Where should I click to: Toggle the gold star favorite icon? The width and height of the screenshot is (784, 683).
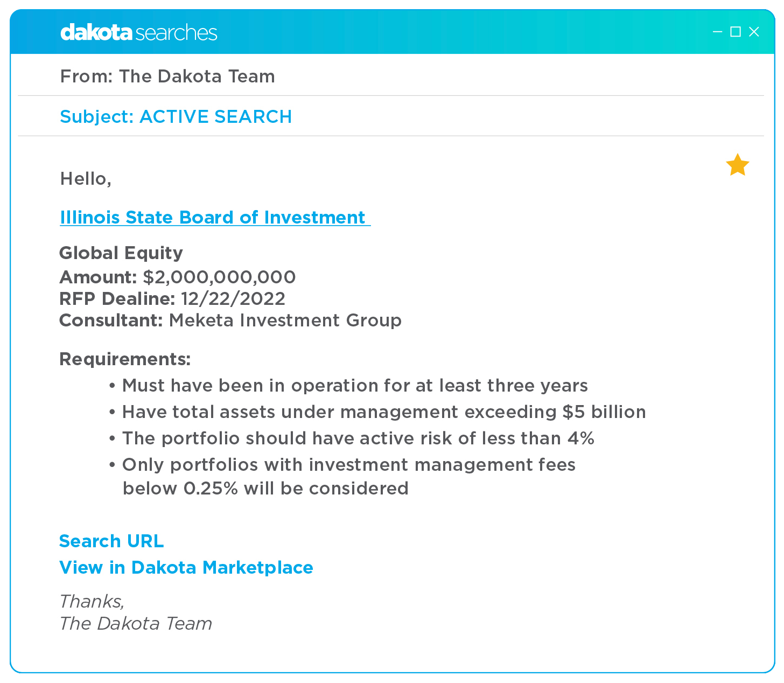point(737,165)
